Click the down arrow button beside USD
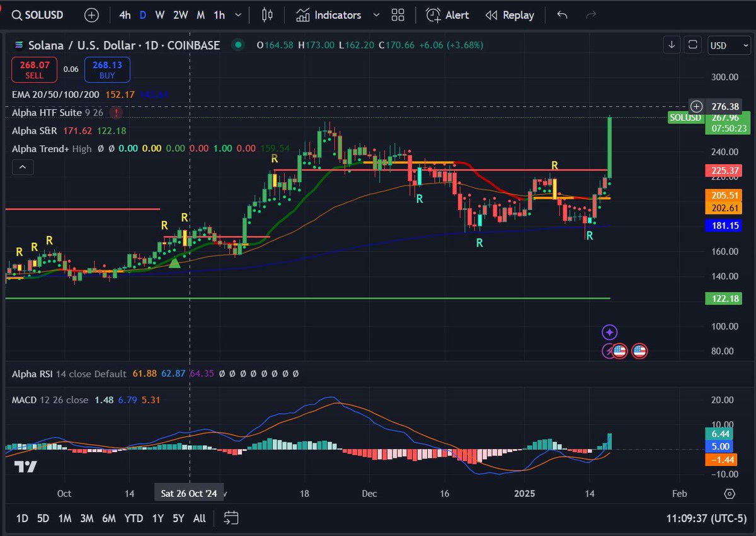Image resolution: width=756 pixels, height=536 pixels. (x=672, y=45)
